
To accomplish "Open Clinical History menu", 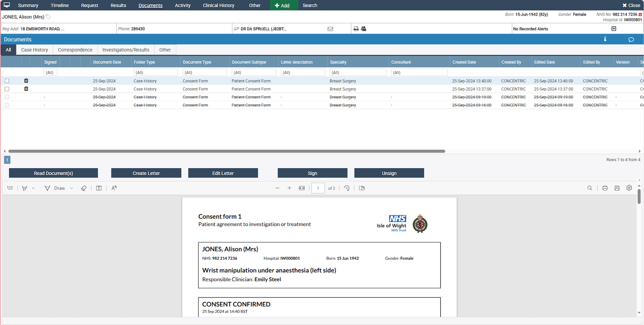I will (219, 5).
